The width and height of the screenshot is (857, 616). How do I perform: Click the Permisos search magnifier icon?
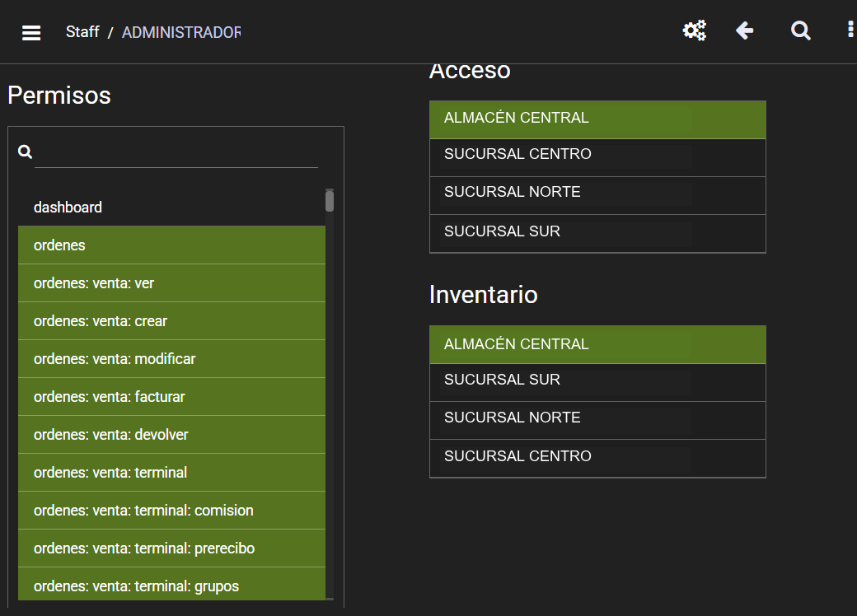(x=26, y=152)
